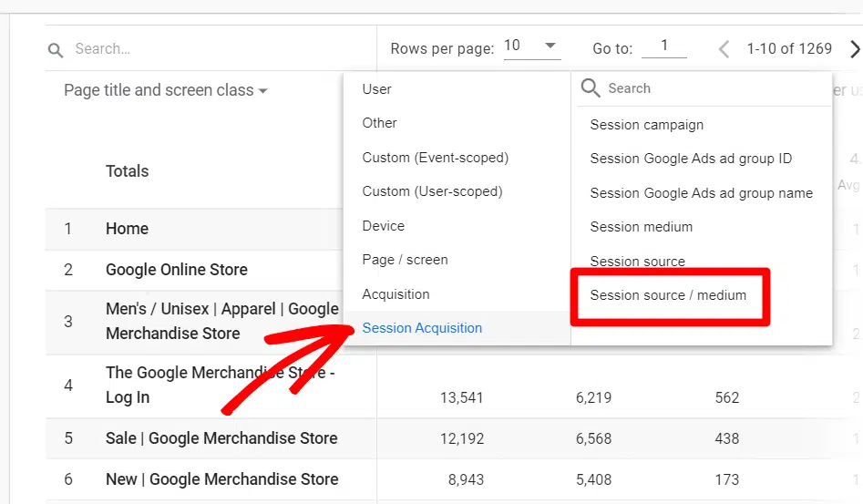Go to next page arrow

[854, 48]
